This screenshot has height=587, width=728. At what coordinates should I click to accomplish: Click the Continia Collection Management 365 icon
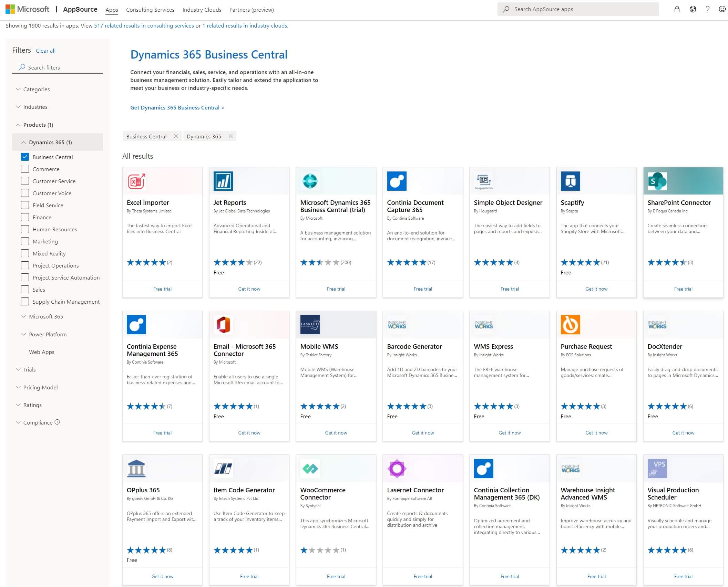(484, 468)
